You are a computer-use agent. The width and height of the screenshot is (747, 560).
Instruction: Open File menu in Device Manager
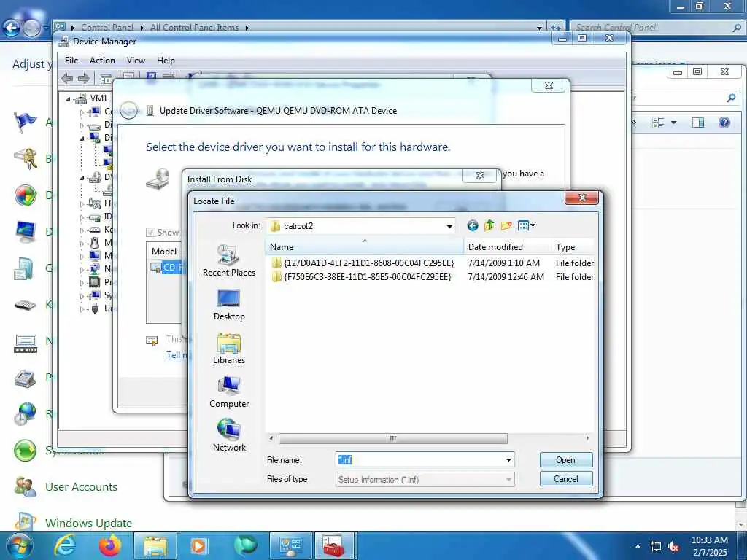click(71, 61)
